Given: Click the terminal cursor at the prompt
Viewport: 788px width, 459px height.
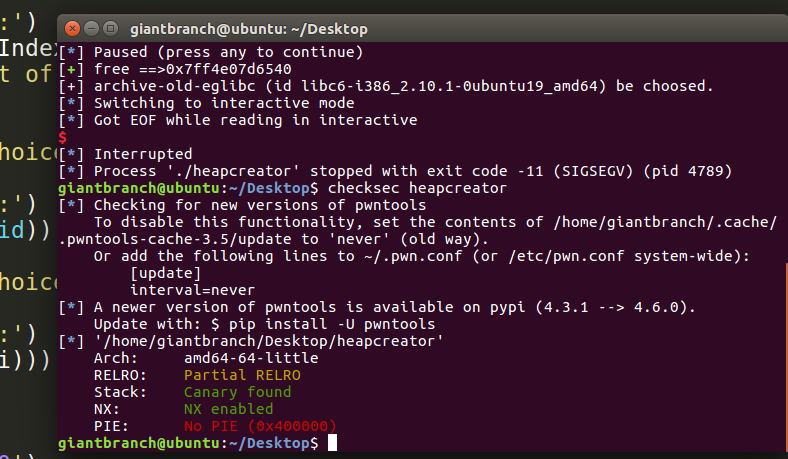Looking at the screenshot, I should point(332,443).
